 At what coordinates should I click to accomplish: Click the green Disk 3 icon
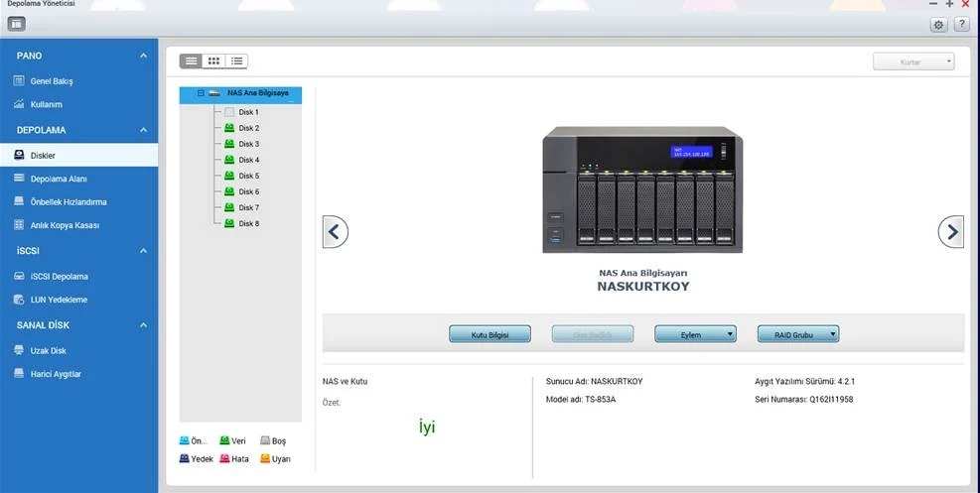pyautogui.click(x=229, y=144)
